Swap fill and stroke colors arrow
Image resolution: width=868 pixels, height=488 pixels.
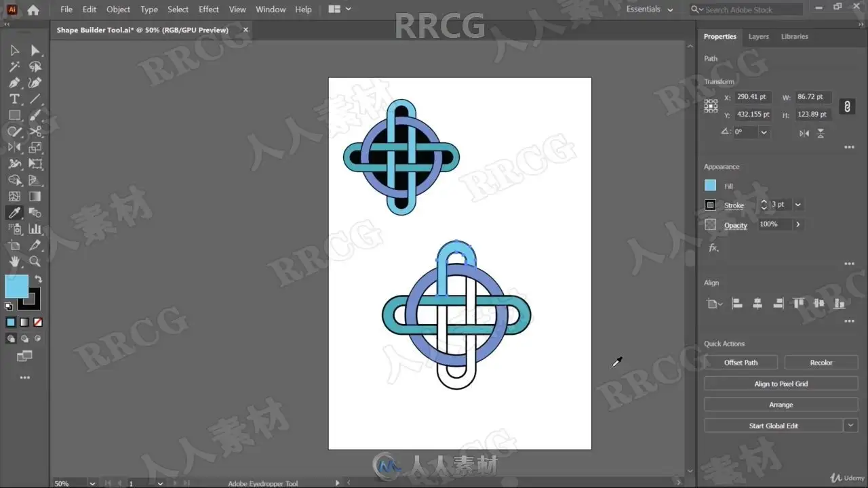39,279
